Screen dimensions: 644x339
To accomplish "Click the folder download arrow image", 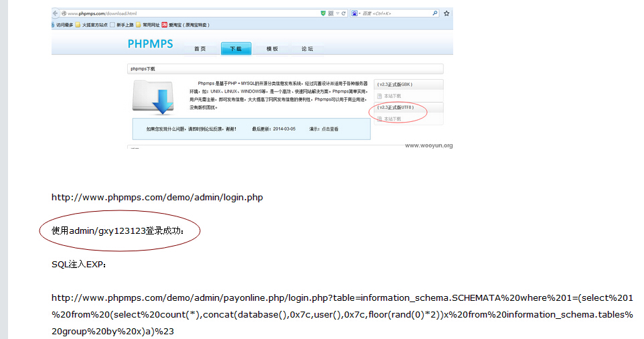I will pos(153,97).
